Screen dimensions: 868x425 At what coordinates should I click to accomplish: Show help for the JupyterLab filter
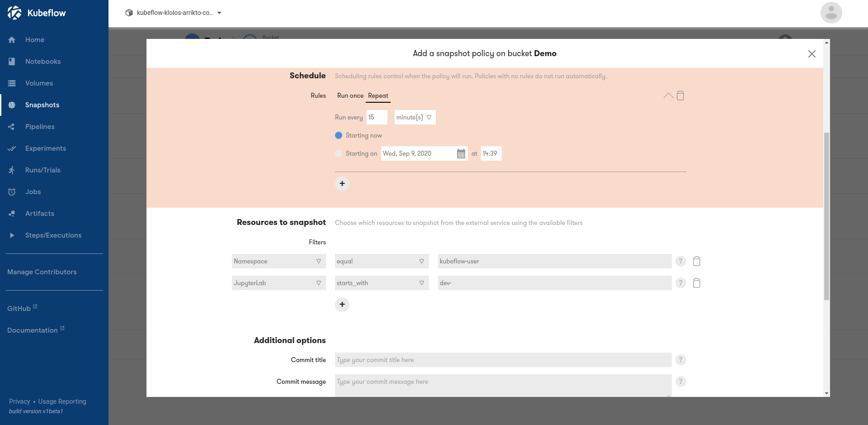680,283
